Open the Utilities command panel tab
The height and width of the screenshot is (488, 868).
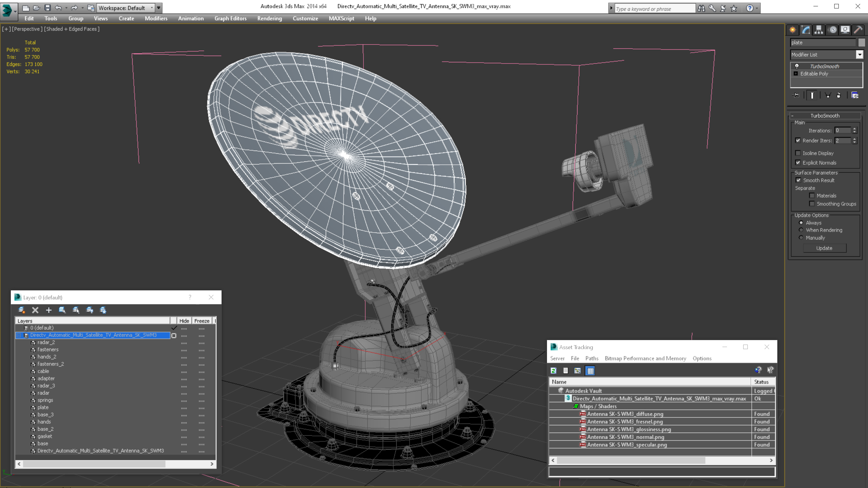point(858,30)
